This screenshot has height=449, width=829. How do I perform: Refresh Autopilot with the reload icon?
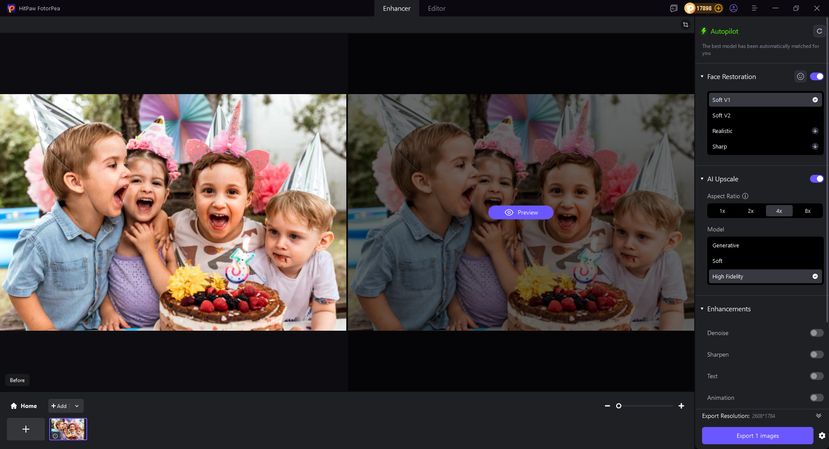pyautogui.click(x=818, y=31)
